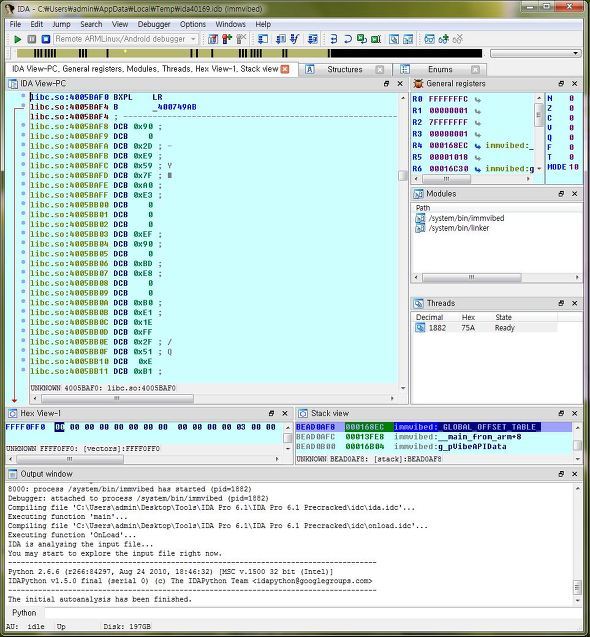This screenshot has width=590, height=637.
Task: Close the Stack view panel
Action: pos(575,414)
